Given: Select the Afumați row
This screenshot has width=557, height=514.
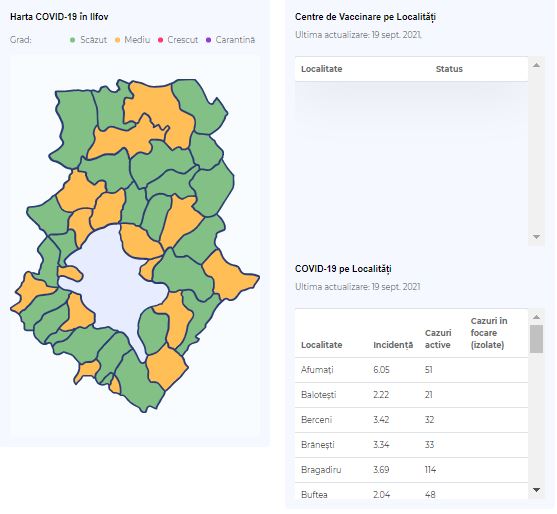Looking at the screenshot, I should tap(411, 370).
